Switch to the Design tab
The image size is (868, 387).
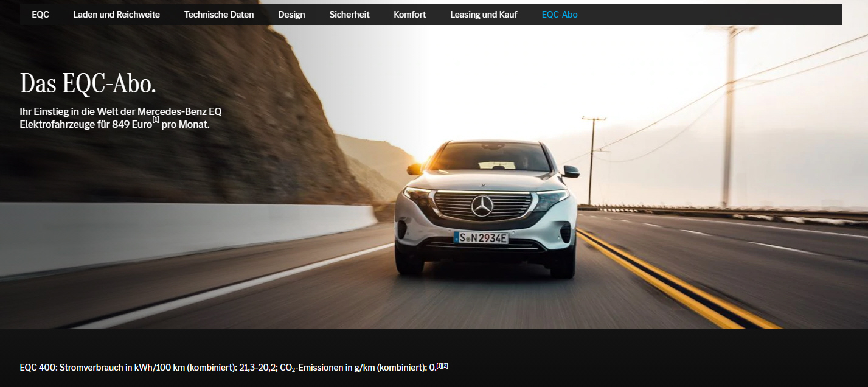click(291, 15)
